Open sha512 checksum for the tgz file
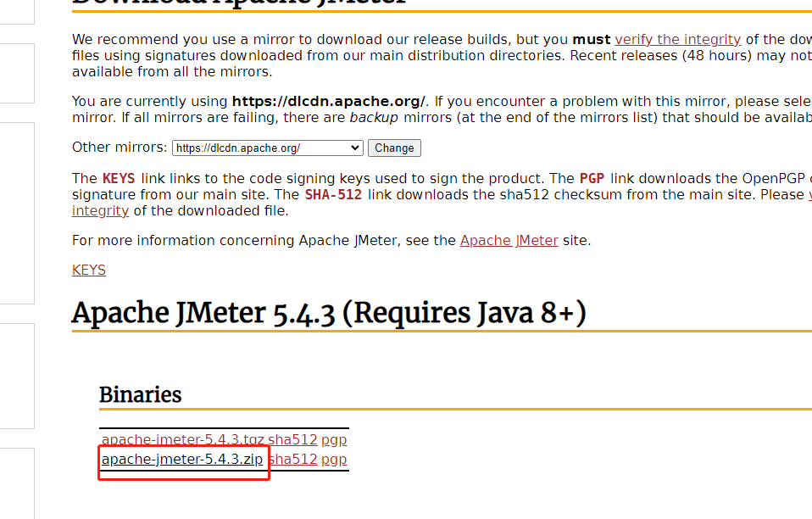Viewport: 812px width, 519px height. [x=292, y=439]
